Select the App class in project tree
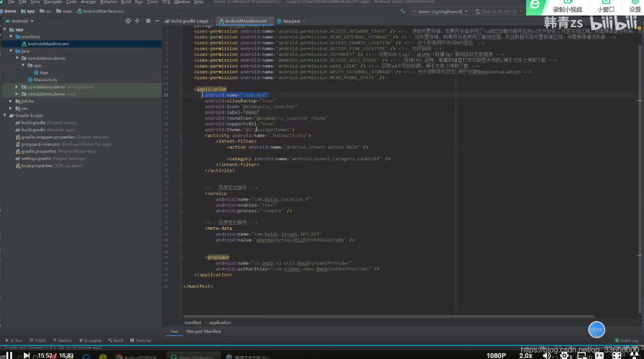Viewport: 644px width, 359px height. [x=44, y=72]
